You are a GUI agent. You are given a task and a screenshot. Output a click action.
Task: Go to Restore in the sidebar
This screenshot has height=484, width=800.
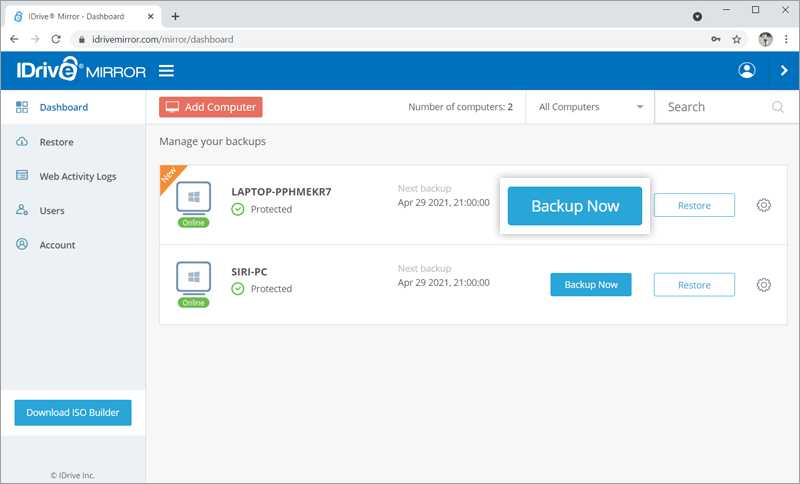[x=73, y=142]
